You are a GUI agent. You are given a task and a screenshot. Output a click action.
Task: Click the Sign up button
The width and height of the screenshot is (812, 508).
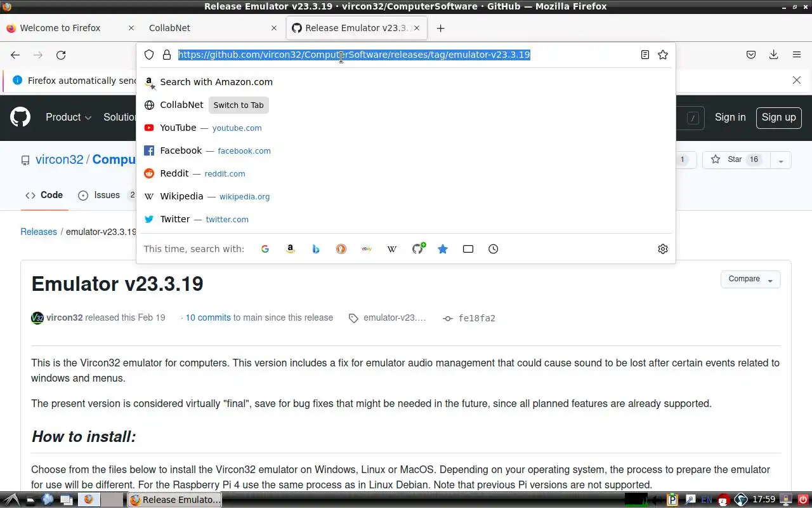(779, 117)
